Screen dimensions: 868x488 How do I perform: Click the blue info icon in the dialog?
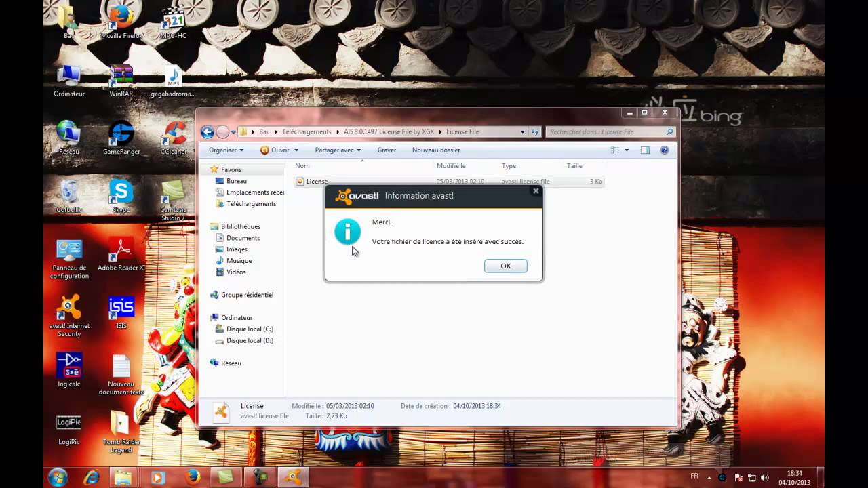(348, 232)
